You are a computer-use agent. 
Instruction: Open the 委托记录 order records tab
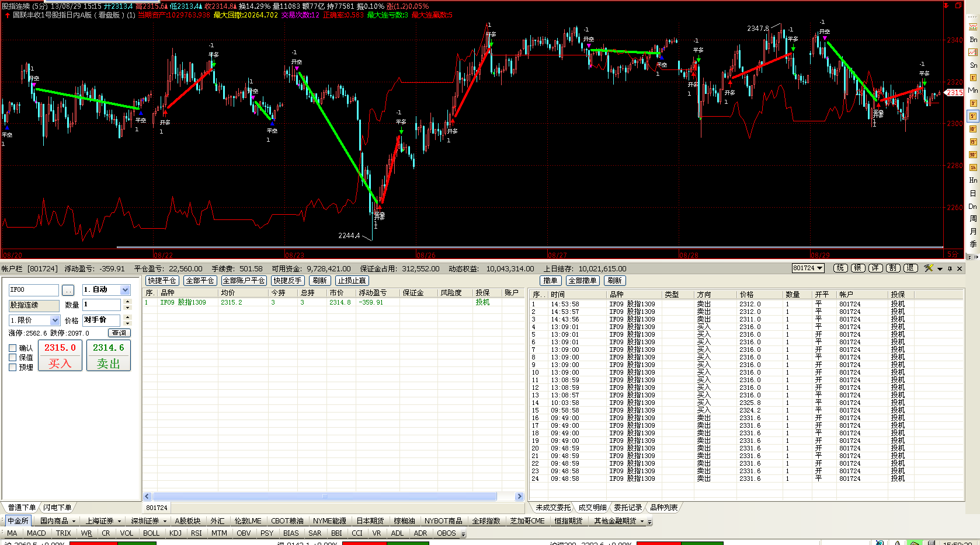pyautogui.click(x=627, y=508)
